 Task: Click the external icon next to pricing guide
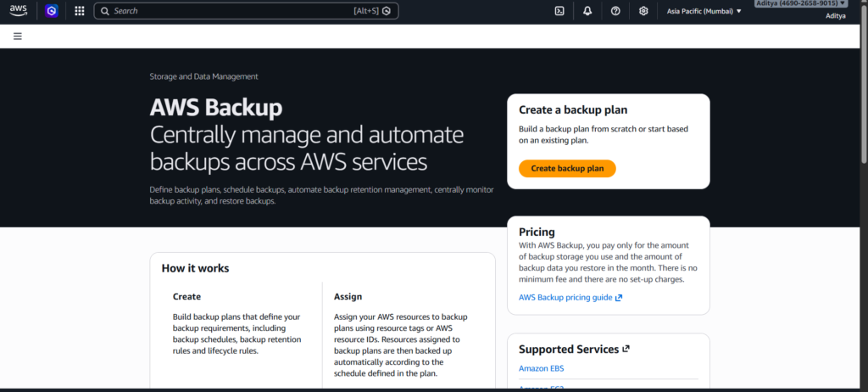[619, 298]
